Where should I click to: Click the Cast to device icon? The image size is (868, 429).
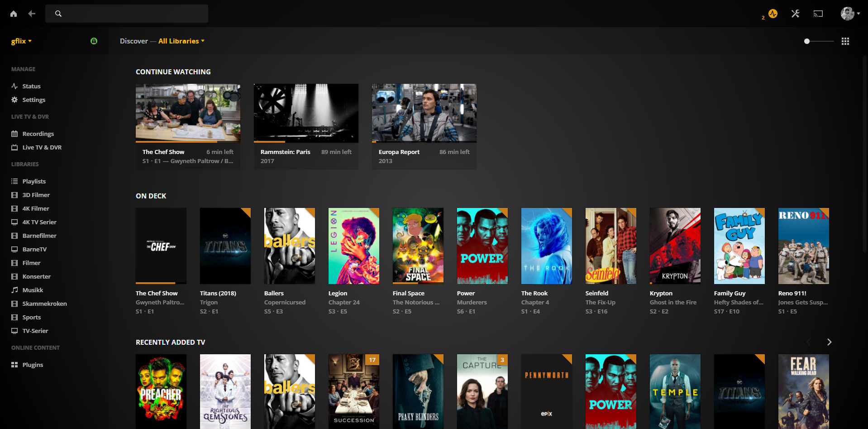tap(818, 14)
